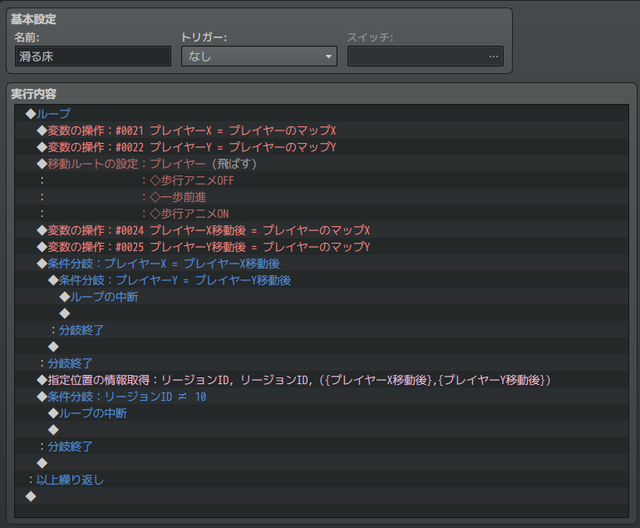Select the #0024 プレイヤーX移動後 variable line

(321, 230)
